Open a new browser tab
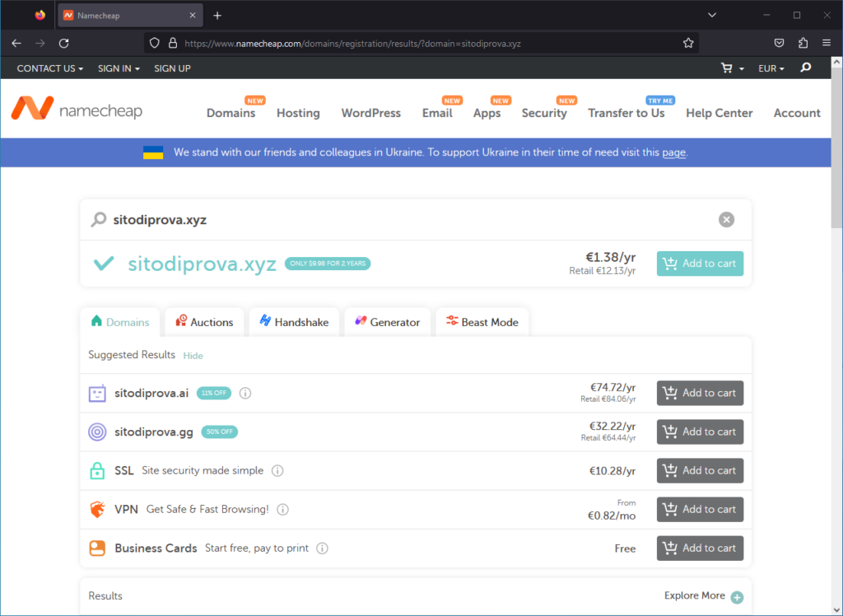This screenshot has width=843, height=616. (217, 16)
